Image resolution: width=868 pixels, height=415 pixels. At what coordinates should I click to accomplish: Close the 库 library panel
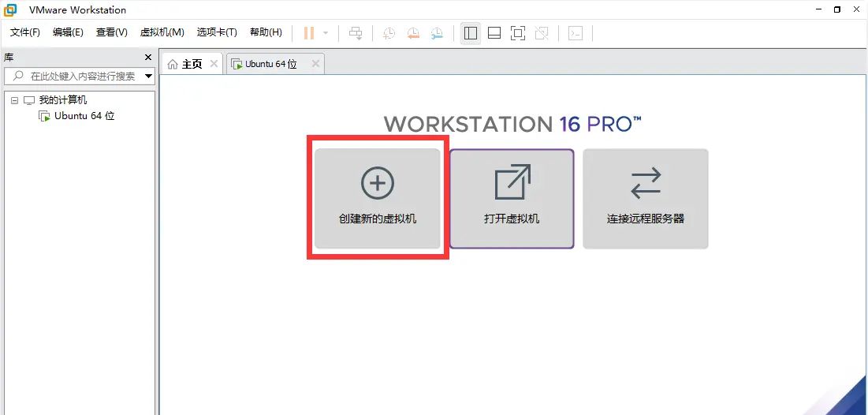coord(147,57)
